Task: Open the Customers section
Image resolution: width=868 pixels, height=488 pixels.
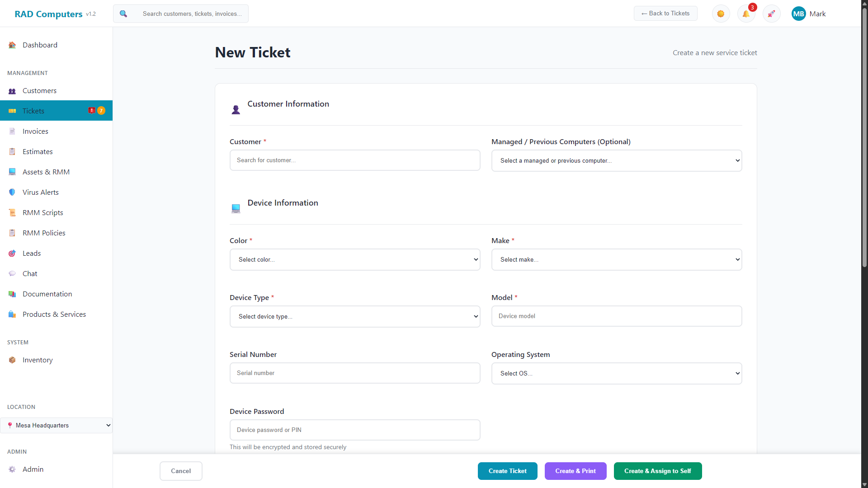Action: [39, 90]
